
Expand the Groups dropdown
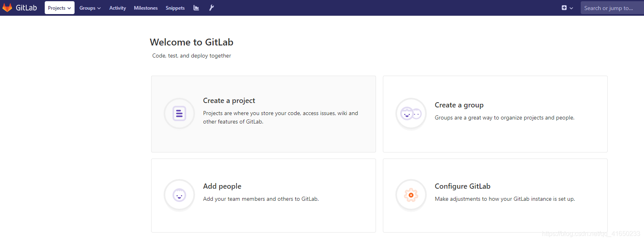(x=90, y=8)
